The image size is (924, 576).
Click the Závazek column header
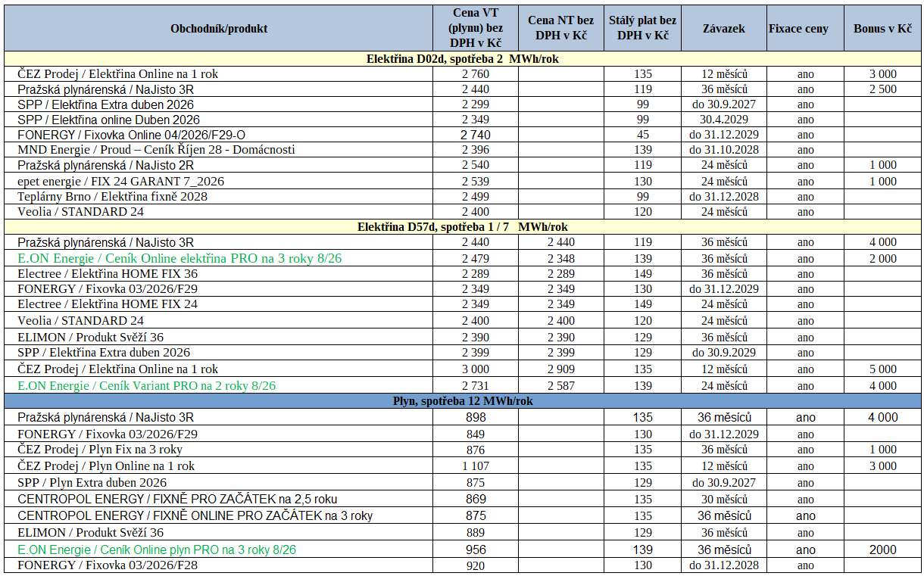[x=724, y=29]
